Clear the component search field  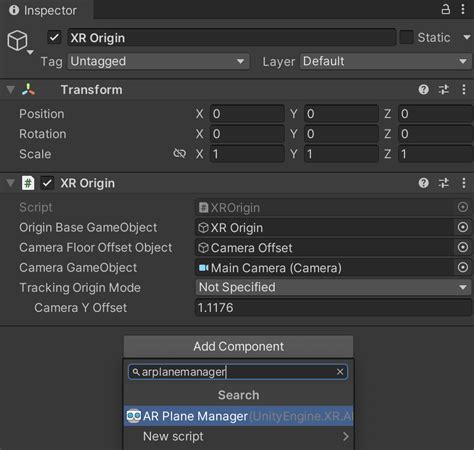tap(340, 372)
